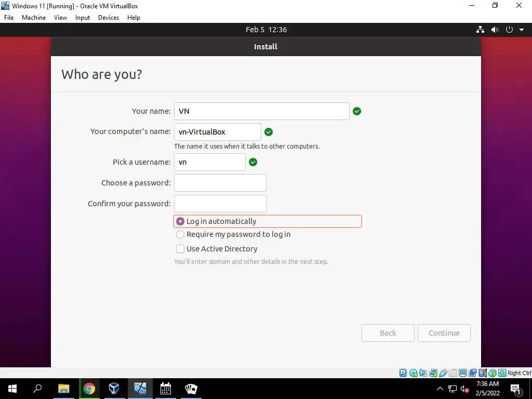The image size is (532, 399).
Task: Click the Ubuntu wired network icon in top bar
Action: coord(480,30)
